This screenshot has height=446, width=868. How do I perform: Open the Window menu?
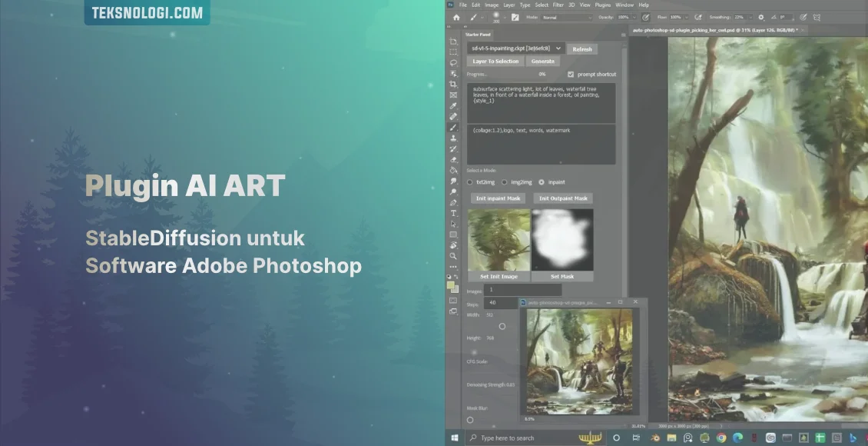pos(624,5)
